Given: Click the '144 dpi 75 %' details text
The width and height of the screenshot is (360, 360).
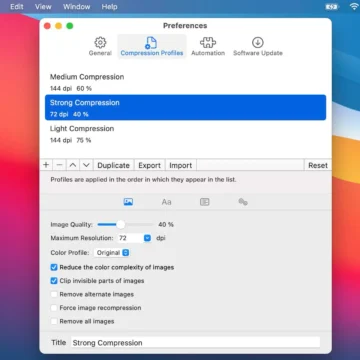Looking at the screenshot, I should coord(70,140).
